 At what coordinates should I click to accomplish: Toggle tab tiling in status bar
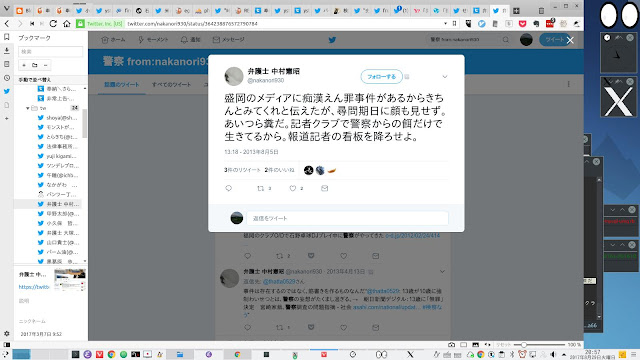click(464, 344)
